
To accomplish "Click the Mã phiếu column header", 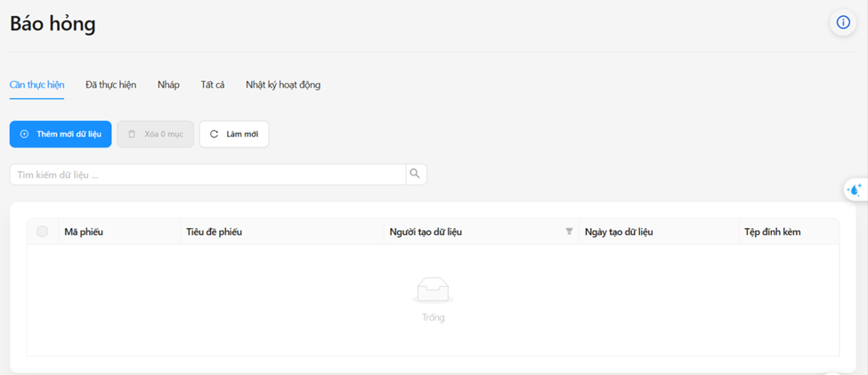I will [84, 232].
